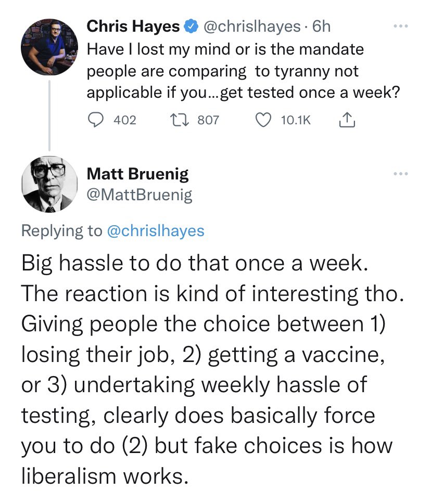
Task: Select Matt Bruenig's reply text body
Action: (212, 369)
